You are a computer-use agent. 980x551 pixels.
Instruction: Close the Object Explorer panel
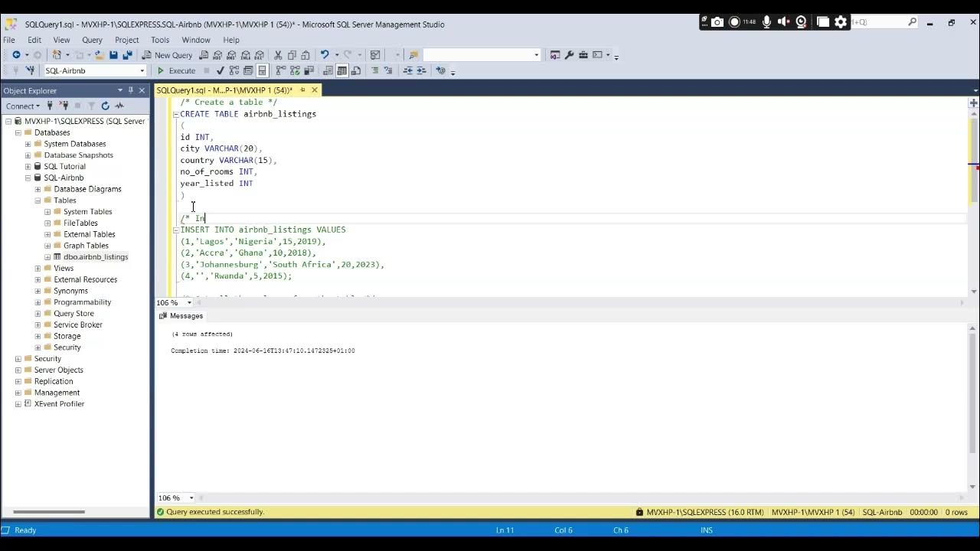(142, 90)
